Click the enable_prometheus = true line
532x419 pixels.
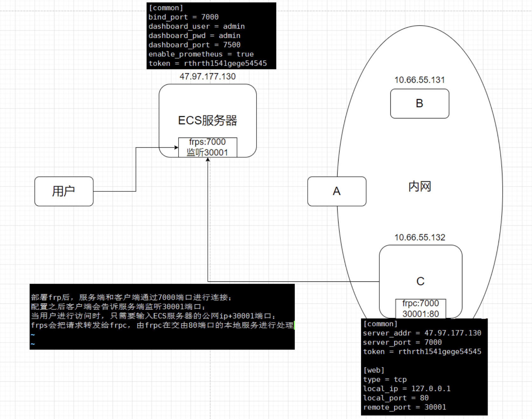pyautogui.click(x=201, y=54)
